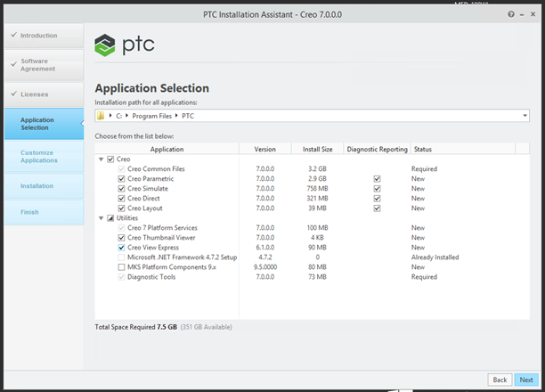Click the 758 MB install size
The width and height of the screenshot is (545, 392).
coord(317,189)
